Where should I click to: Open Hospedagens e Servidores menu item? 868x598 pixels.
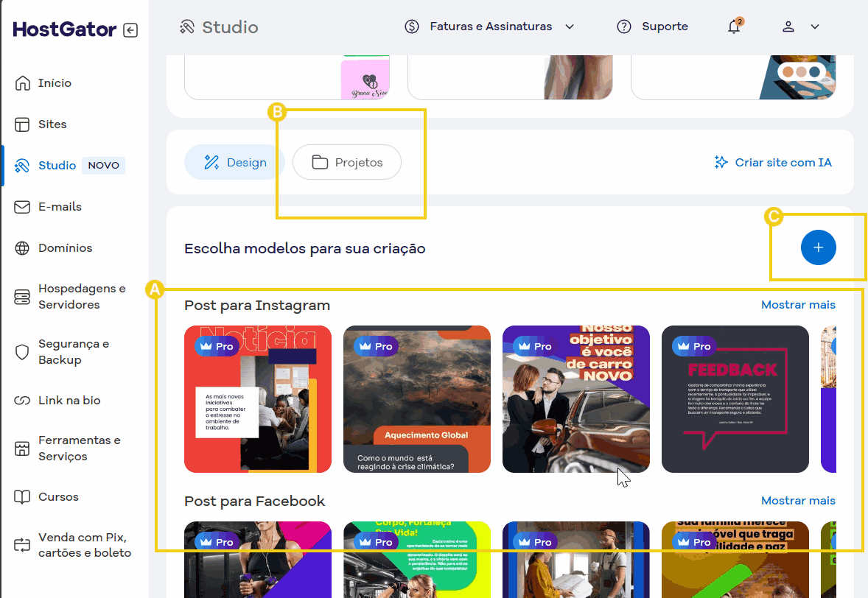(x=81, y=297)
